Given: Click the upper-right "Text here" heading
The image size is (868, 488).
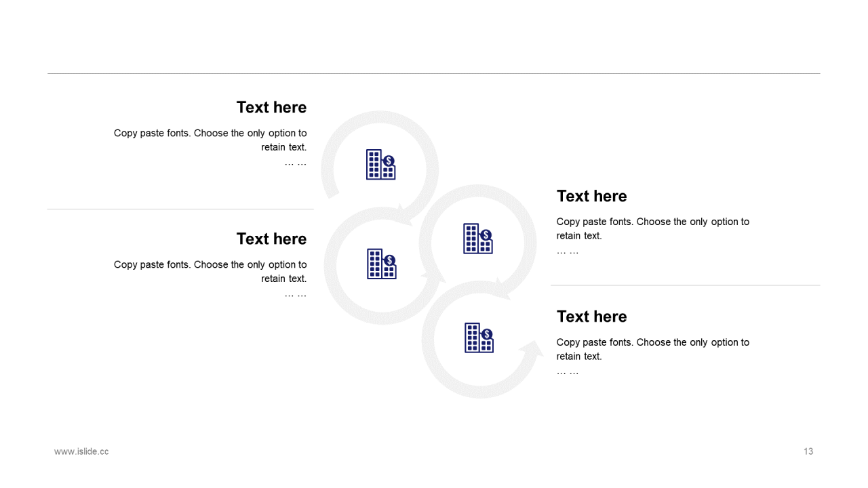Looking at the screenshot, I should point(591,196).
